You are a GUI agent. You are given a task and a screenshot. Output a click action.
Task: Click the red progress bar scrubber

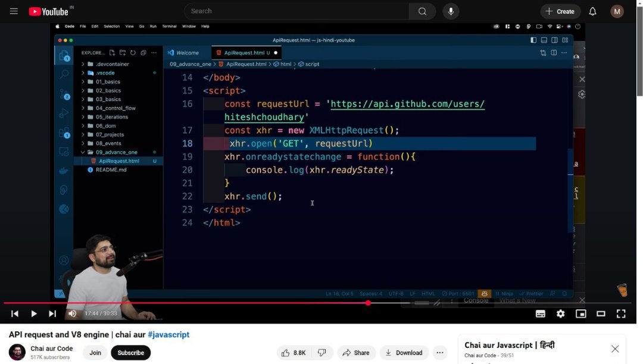tap(368, 303)
